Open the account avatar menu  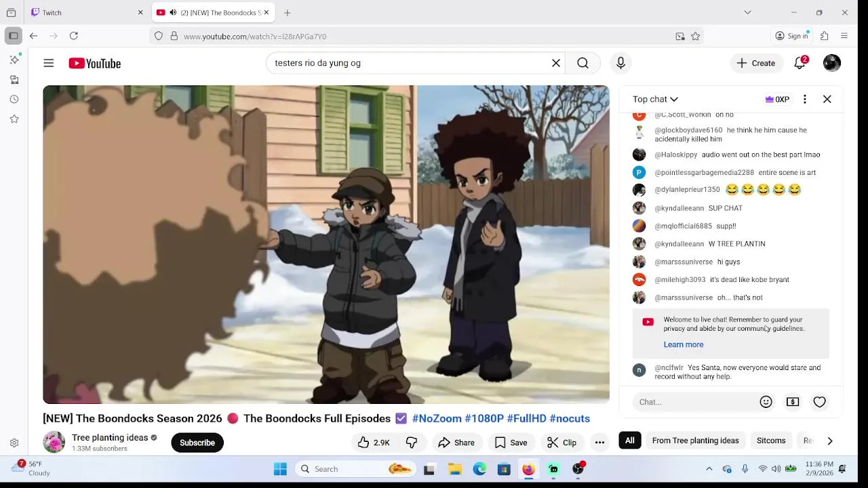832,63
